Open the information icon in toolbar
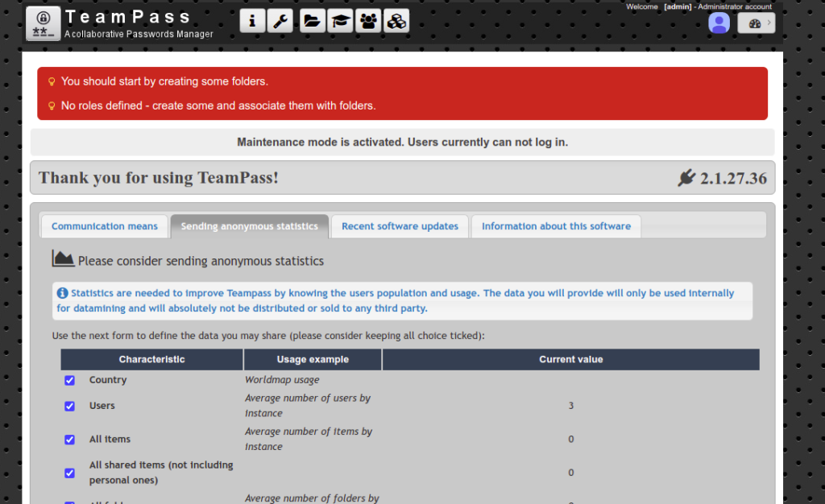Viewport: 825px width, 504px height. click(252, 21)
